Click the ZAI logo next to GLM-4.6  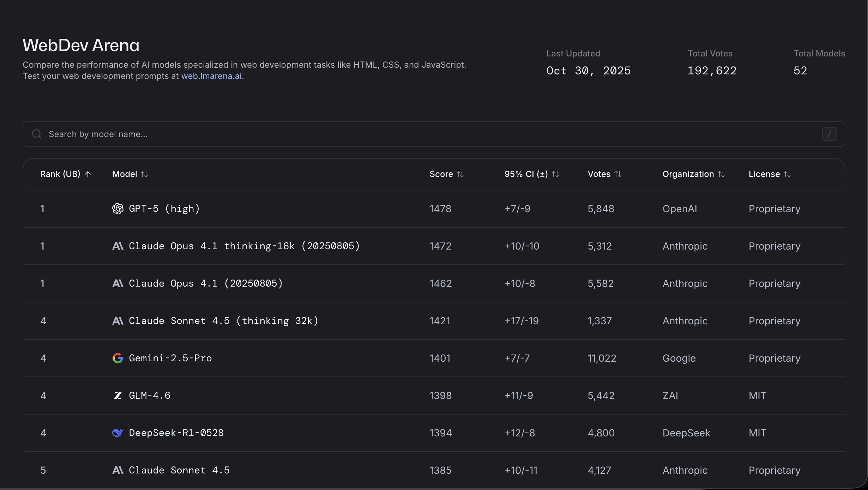[117, 396]
